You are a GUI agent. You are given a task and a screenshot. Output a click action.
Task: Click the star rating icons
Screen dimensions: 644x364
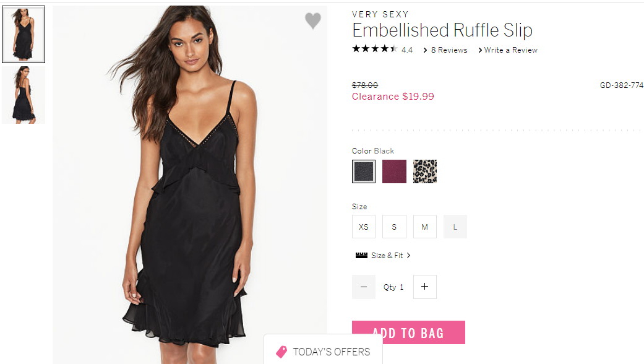coord(374,49)
